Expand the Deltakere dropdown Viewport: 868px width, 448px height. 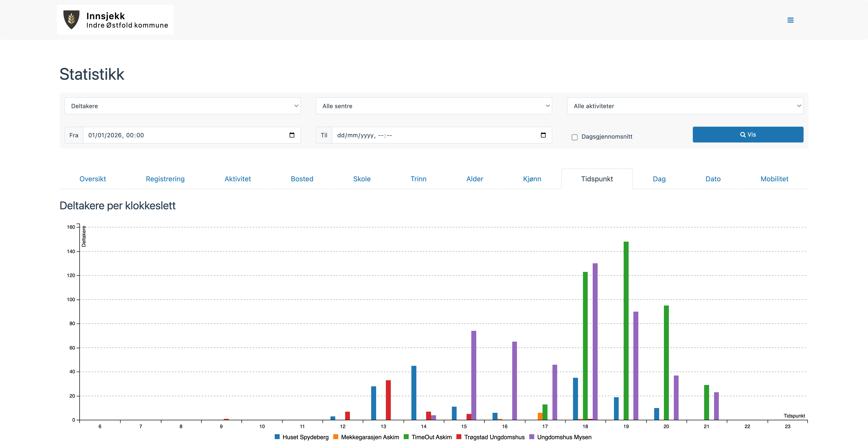click(x=182, y=106)
